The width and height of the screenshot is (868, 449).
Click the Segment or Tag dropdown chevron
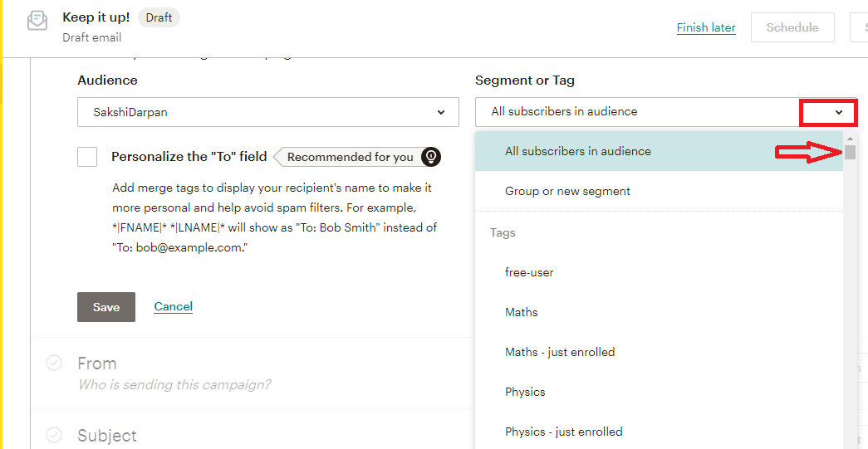tap(839, 112)
